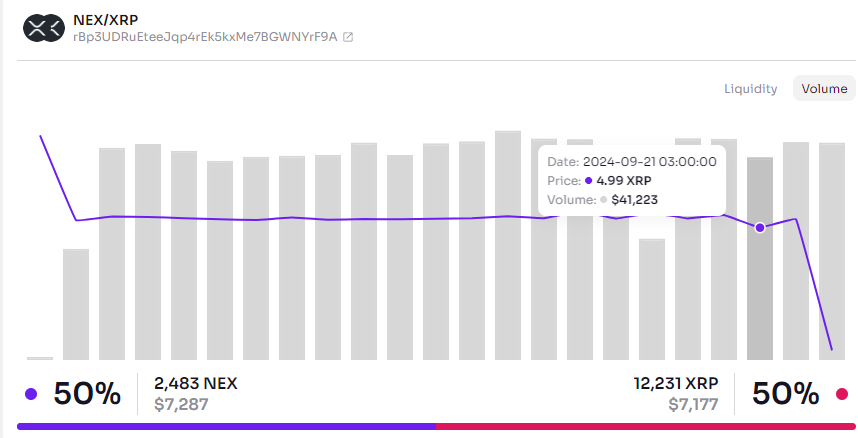Click the $7,177 XRP value

point(693,405)
